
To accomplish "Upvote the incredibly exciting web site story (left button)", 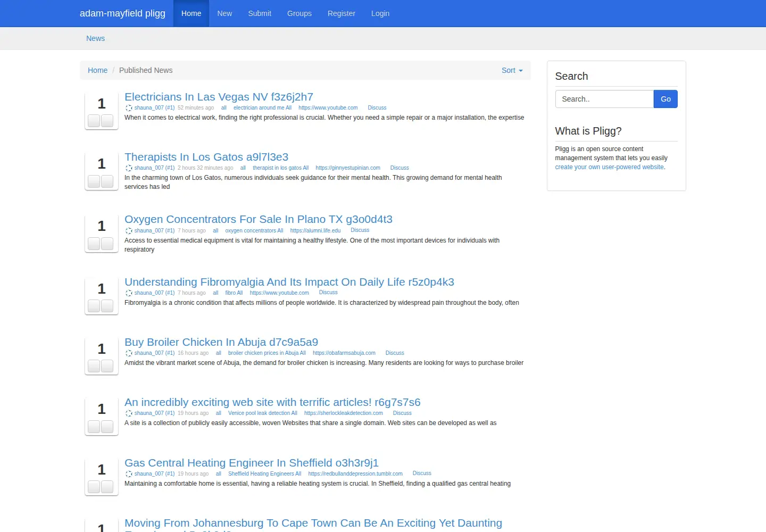I will click(94, 427).
